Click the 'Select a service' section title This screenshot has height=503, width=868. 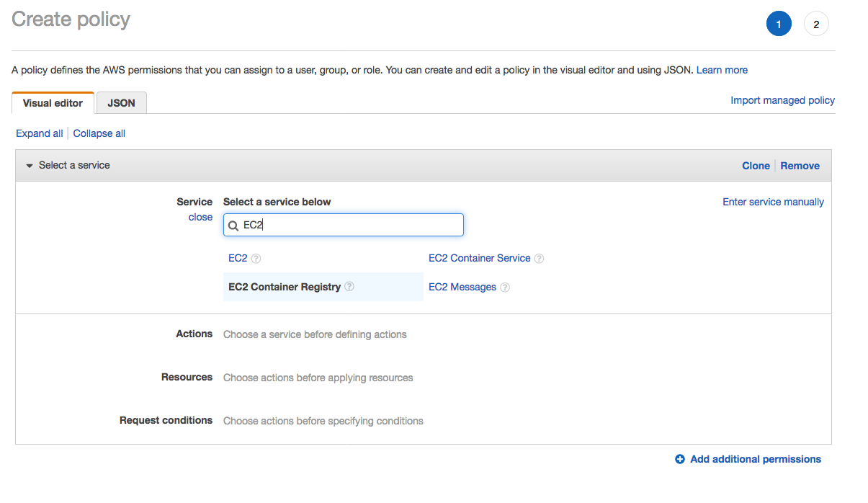tap(74, 165)
